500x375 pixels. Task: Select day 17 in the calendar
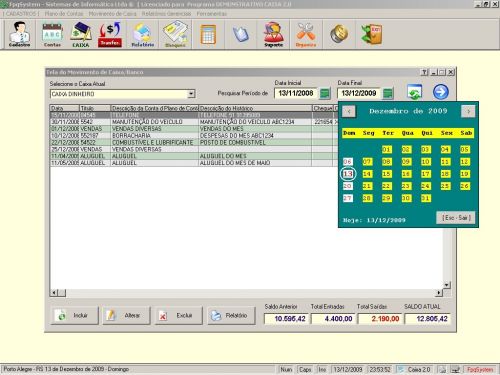pyautogui.click(x=425, y=174)
